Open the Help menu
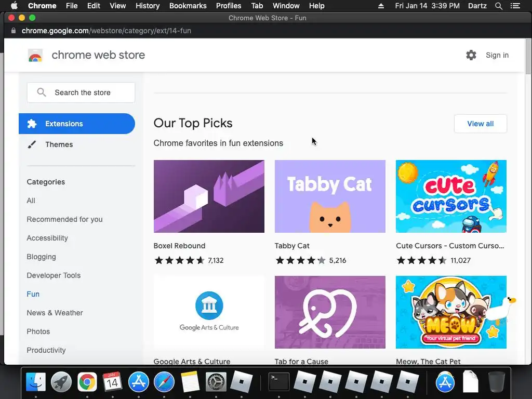This screenshot has height=399, width=532. (x=316, y=6)
